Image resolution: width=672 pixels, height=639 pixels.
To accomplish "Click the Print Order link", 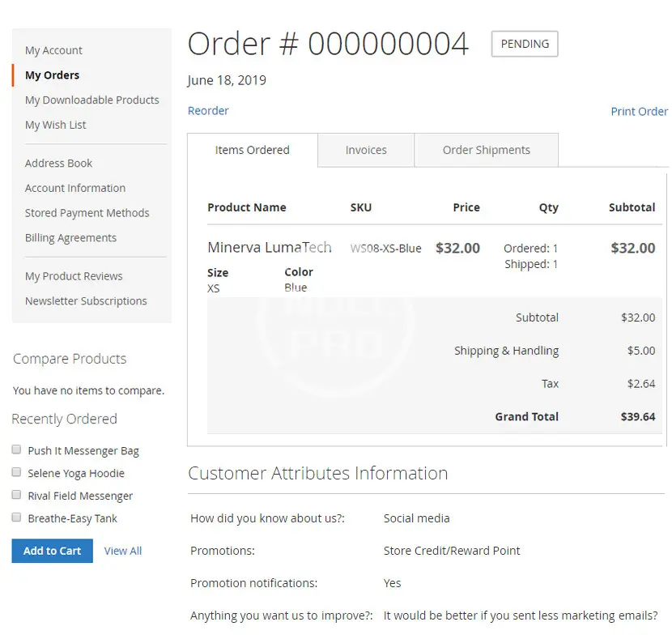I will pyautogui.click(x=639, y=112).
